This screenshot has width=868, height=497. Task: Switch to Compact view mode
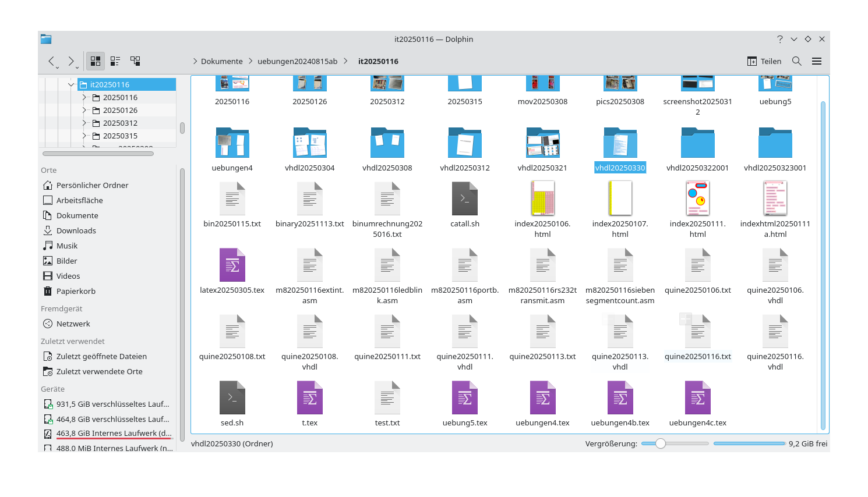(x=115, y=61)
